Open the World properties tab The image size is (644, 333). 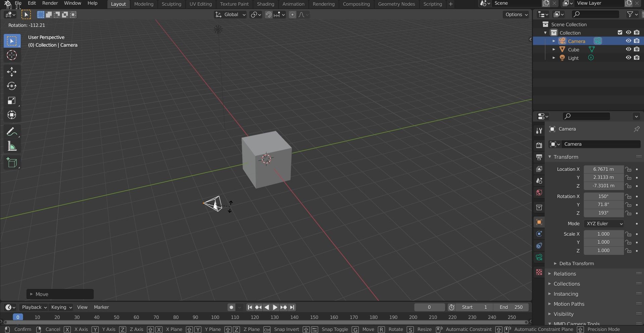539,192
